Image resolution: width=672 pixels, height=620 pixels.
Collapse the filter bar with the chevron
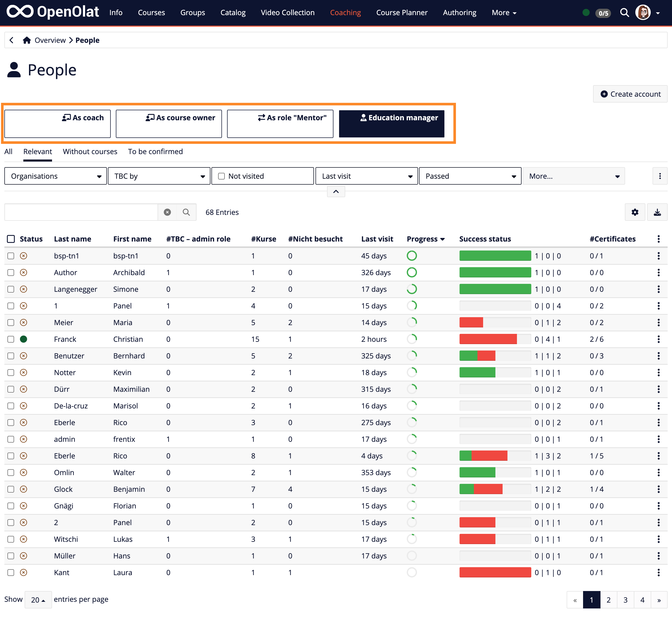[x=336, y=192]
